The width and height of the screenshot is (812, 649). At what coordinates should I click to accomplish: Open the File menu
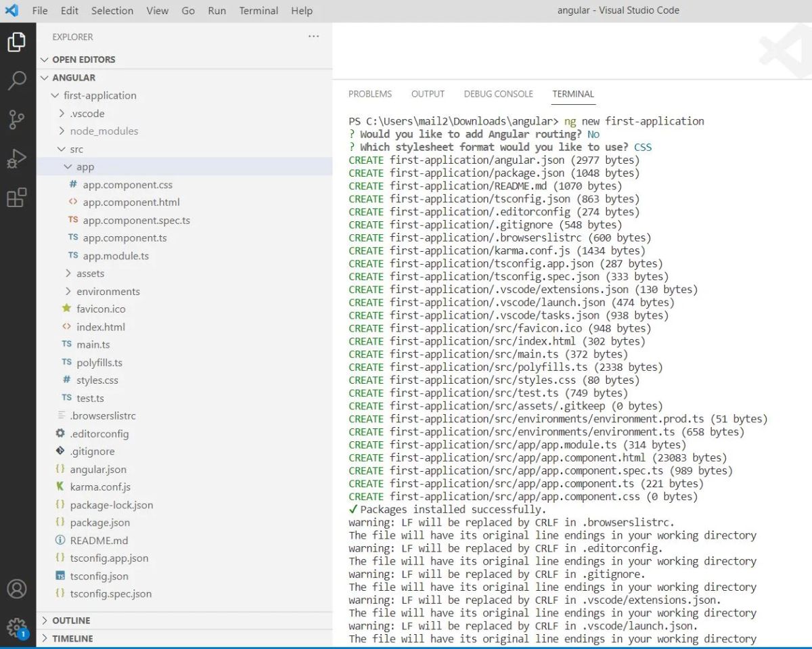tap(40, 11)
